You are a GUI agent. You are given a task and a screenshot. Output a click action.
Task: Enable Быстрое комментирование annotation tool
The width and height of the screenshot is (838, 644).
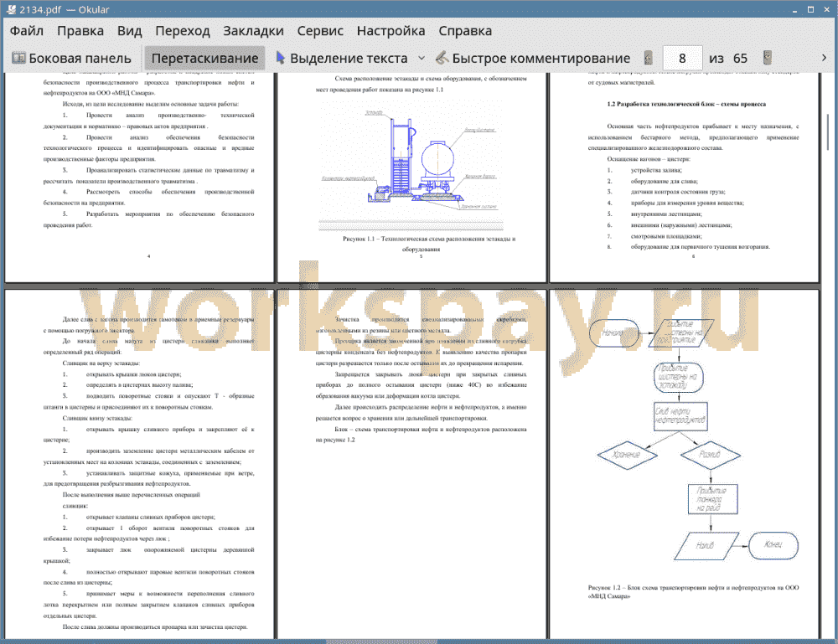(532, 58)
